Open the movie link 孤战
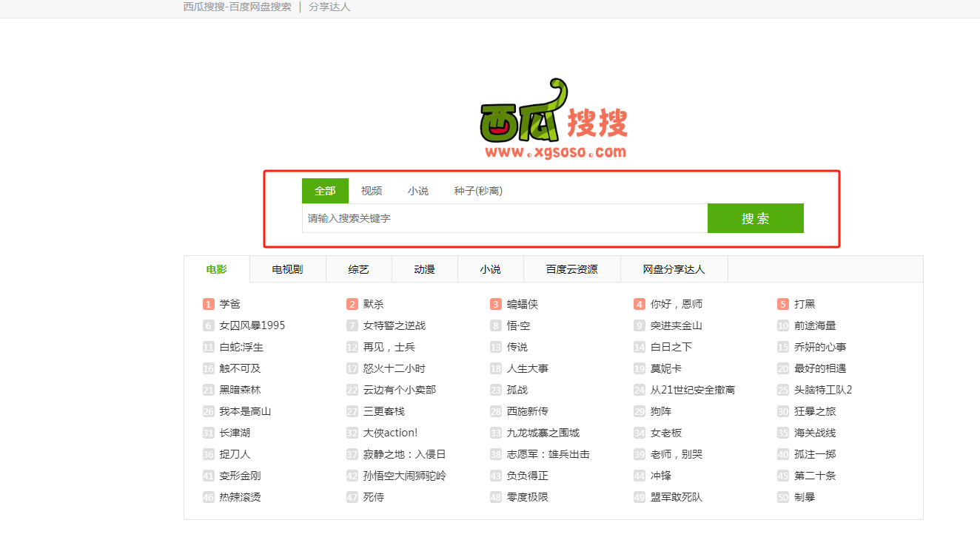The width and height of the screenshot is (980, 554). pyautogui.click(x=517, y=390)
